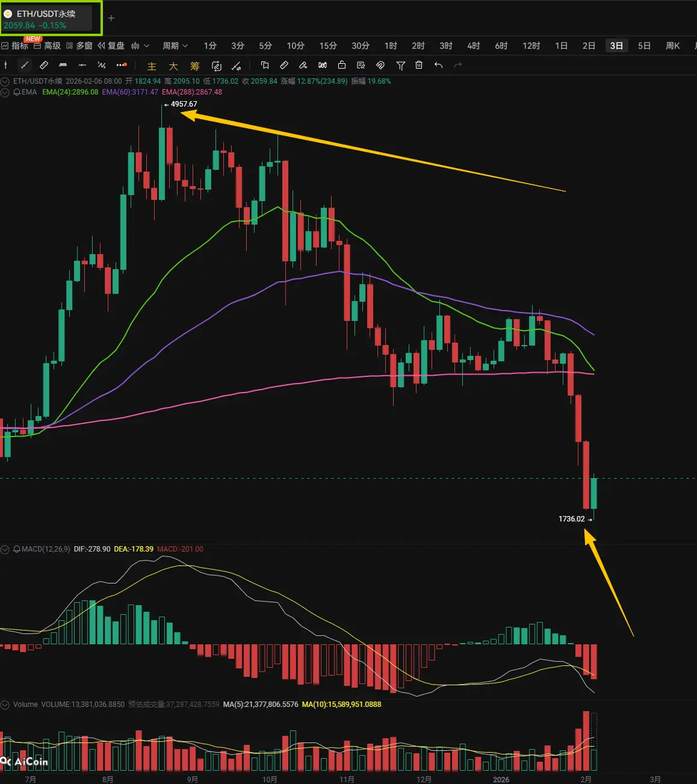Image resolution: width=697 pixels, height=784 pixels.
Task: Switch to the 15分 timeframe
Action: [328, 46]
